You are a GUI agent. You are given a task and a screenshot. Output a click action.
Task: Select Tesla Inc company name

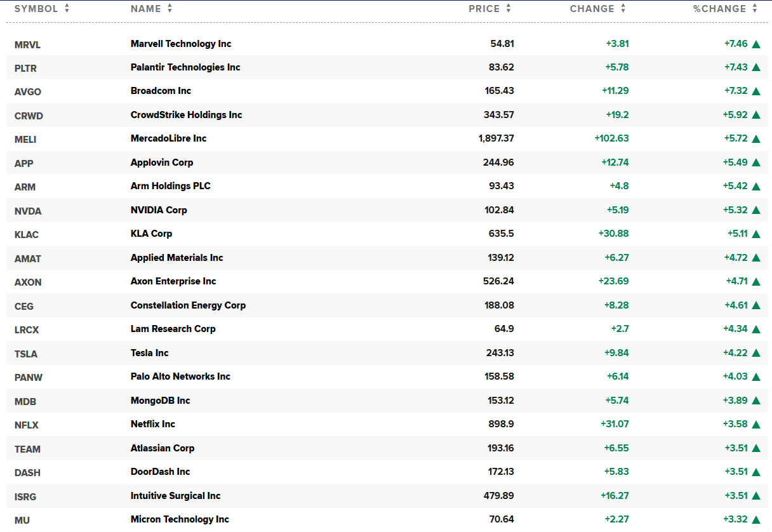click(150, 353)
